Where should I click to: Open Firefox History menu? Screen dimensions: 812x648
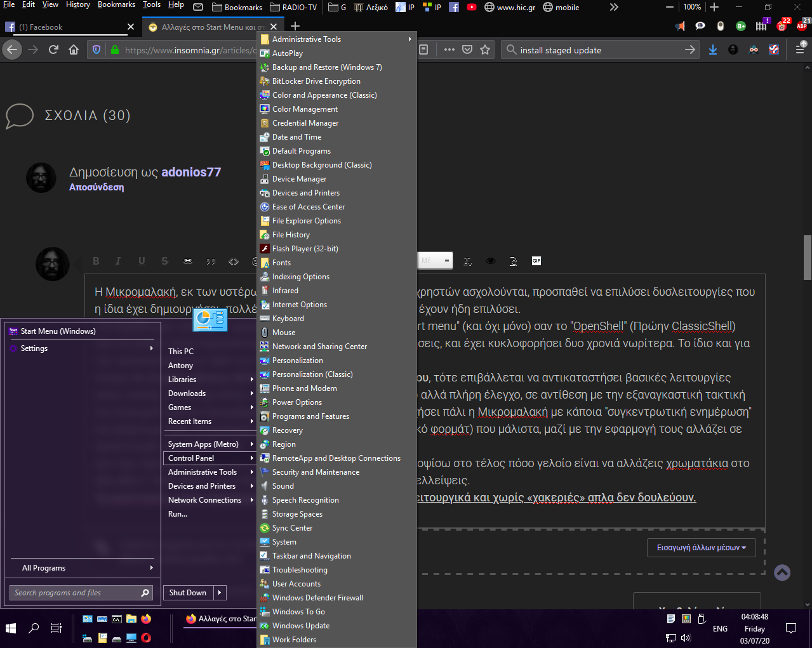pos(78,5)
